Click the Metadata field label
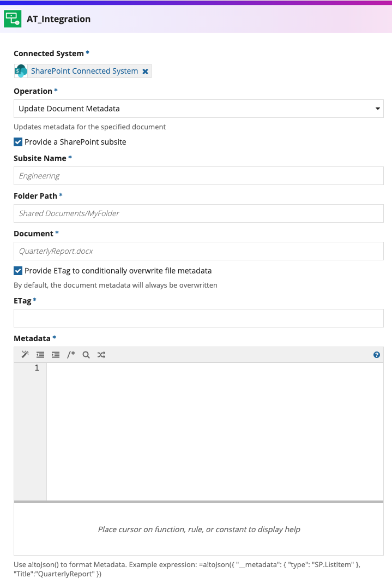Image resolution: width=392 pixels, height=584 pixels. pyautogui.click(x=32, y=338)
